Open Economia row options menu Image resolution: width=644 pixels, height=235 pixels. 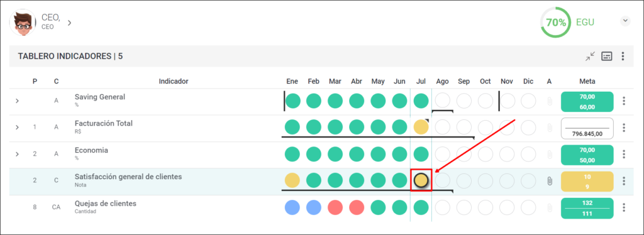pos(624,154)
